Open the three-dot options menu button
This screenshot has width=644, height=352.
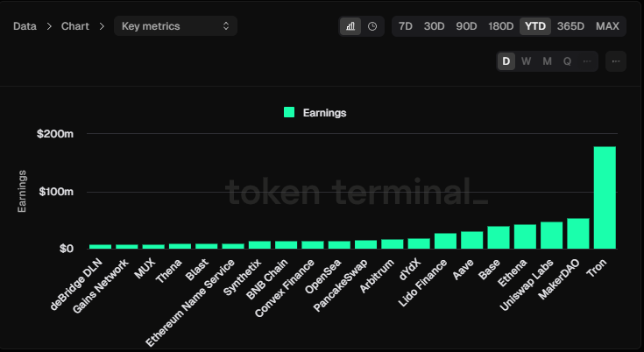(616, 61)
